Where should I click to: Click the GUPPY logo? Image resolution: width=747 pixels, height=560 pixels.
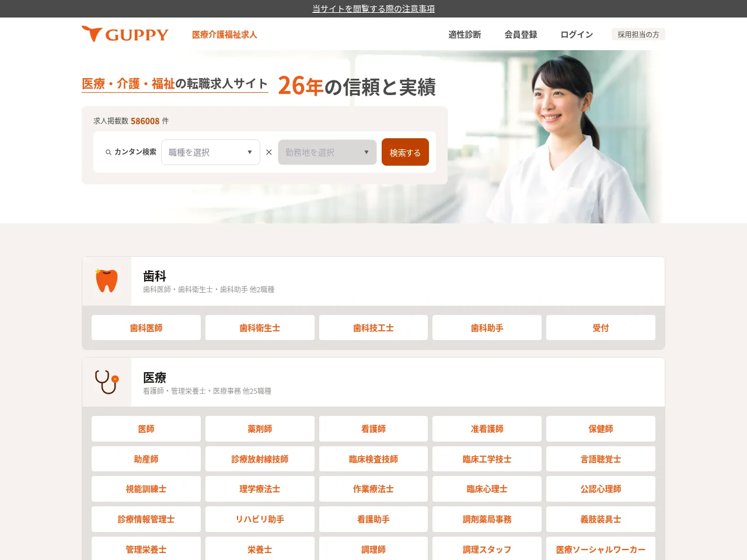click(x=125, y=34)
